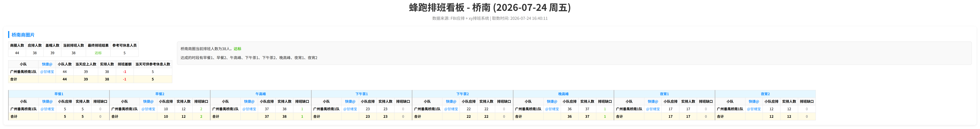Click 广州番禺桥南1队 in the team summary table
The image size is (980, 129).
click(23, 72)
